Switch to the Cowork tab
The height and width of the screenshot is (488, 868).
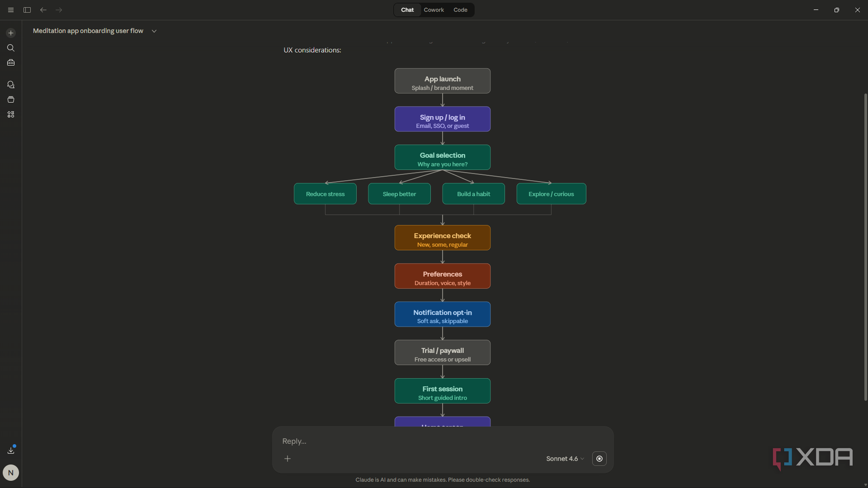[x=434, y=10]
